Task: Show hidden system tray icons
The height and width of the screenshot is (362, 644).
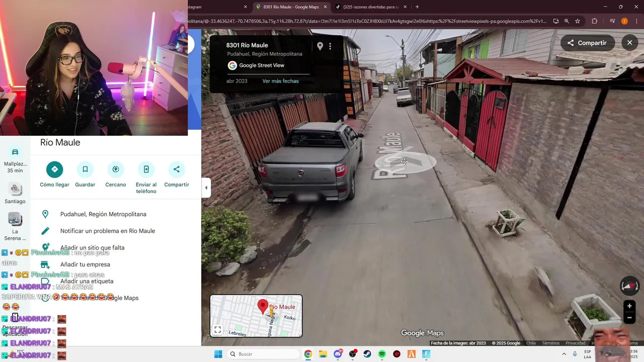Action: pos(564,354)
